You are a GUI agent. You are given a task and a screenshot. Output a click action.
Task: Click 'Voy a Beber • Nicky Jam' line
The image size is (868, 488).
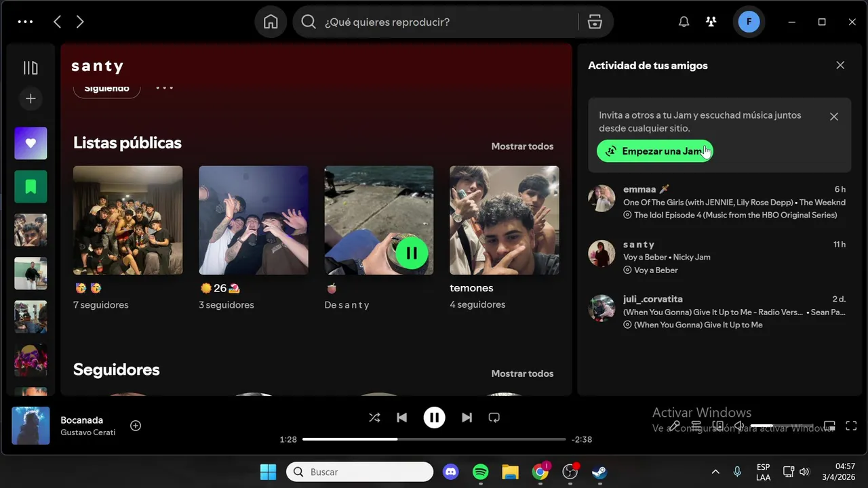667,257
